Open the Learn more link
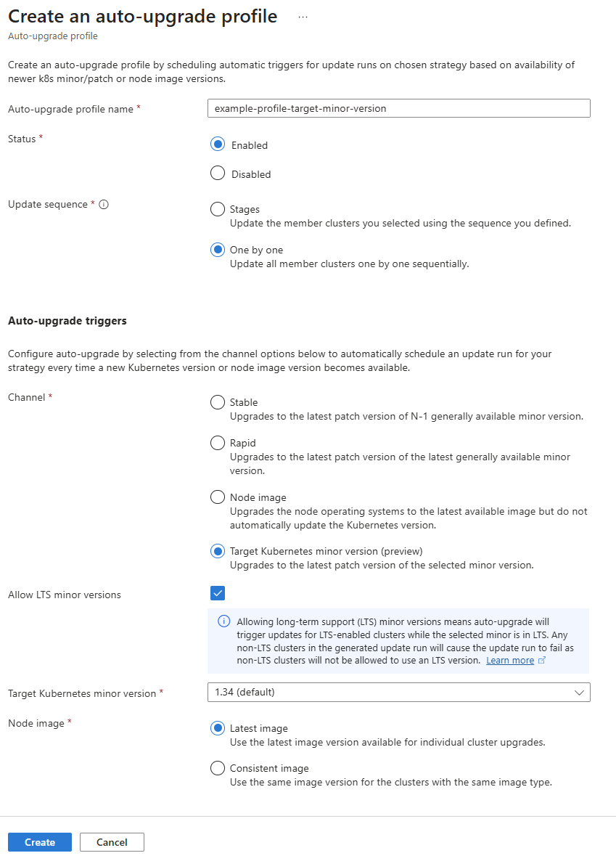 pos(509,661)
